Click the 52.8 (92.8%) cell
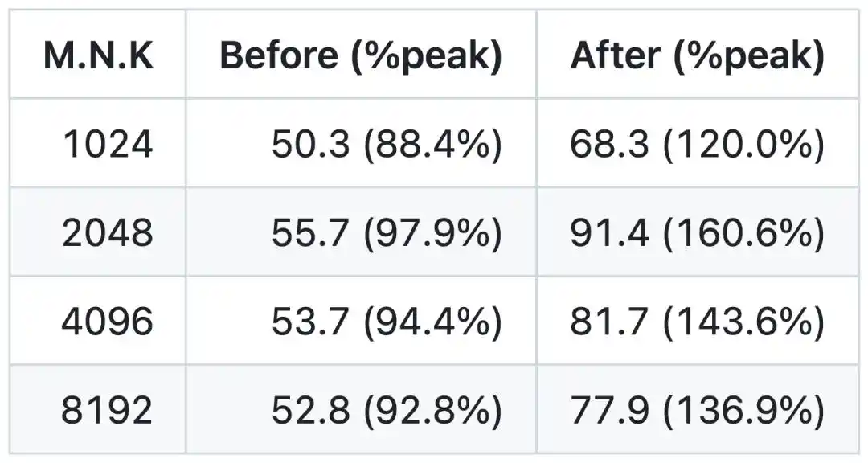This screenshot has width=868, height=463. (x=361, y=408)
